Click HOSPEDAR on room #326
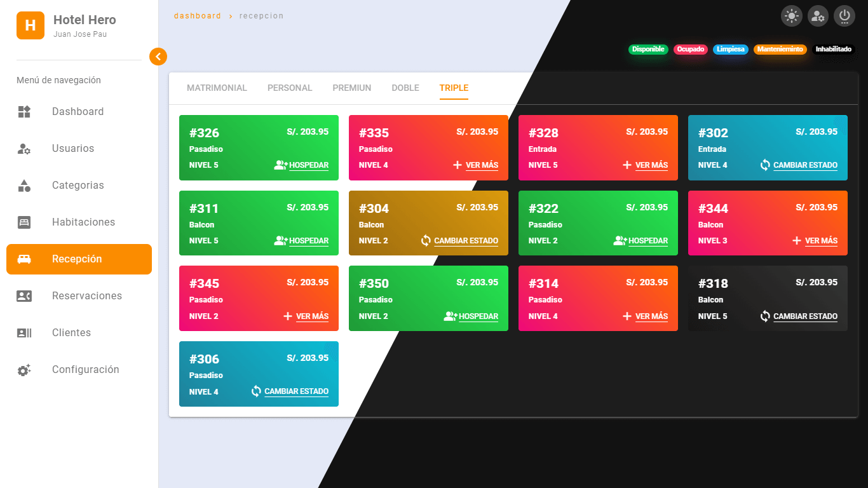The image size is (868, 488). 309,165
